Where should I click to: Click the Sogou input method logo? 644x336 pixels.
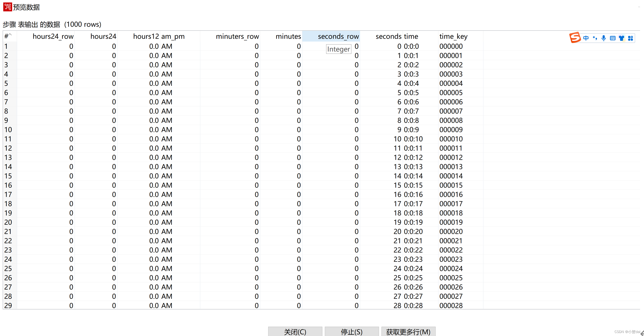pyautogui.click(x=575, y=38)
